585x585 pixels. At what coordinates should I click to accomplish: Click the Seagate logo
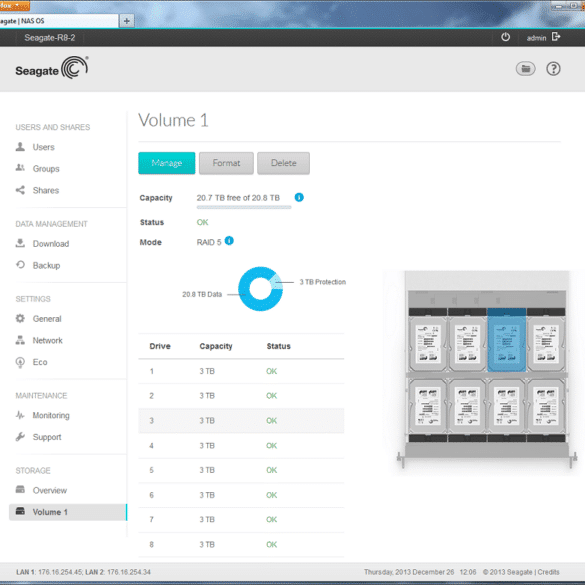pyautogui.click(x=52, y=68)
